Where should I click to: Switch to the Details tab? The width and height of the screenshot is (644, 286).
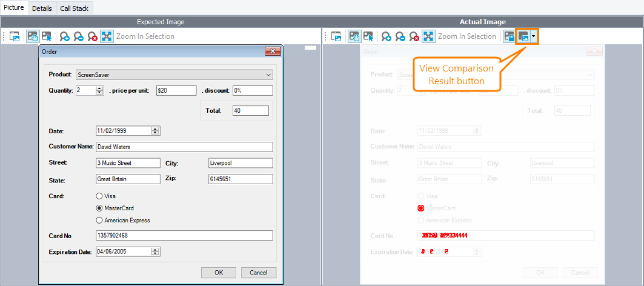[x=42, y=9]
